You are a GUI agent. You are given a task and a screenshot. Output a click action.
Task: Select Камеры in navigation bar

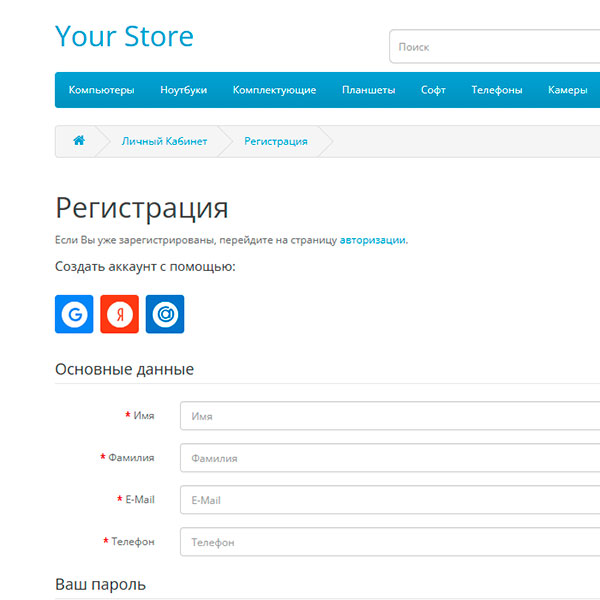pos(567,90)
